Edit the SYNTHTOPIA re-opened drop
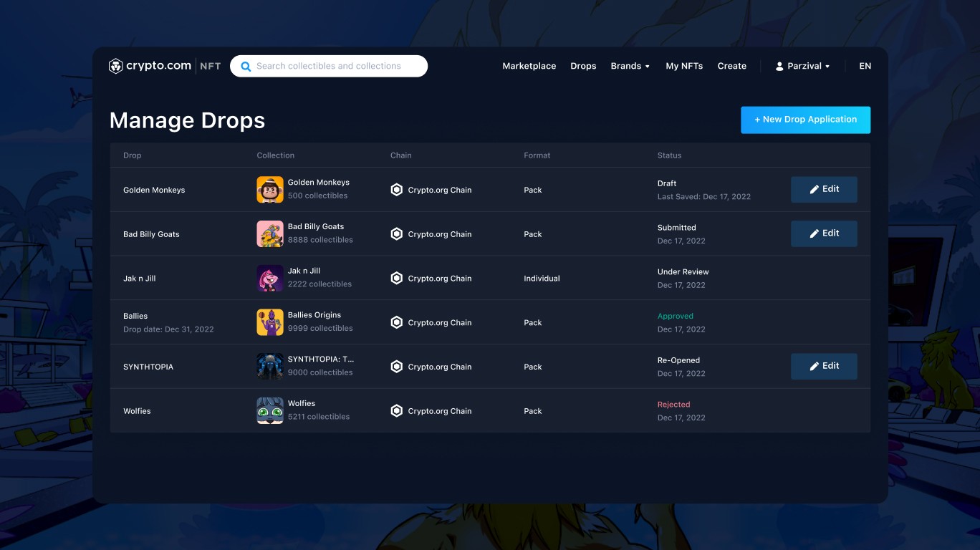 tap(824, 366)
